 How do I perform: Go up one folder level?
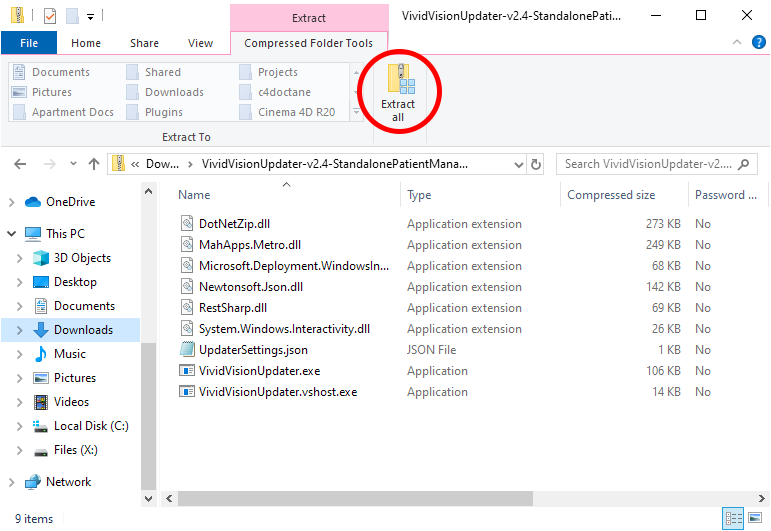(x=94, y=164)
